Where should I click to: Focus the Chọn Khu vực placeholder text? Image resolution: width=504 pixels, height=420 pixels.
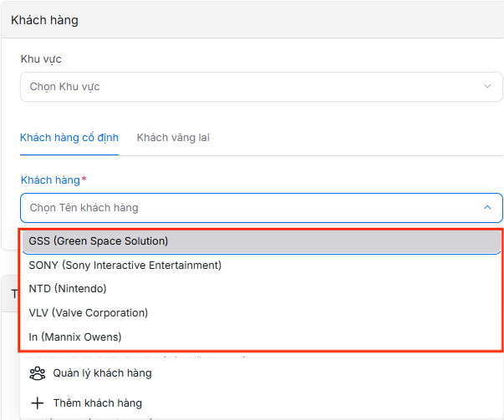[x=65, y=87]
